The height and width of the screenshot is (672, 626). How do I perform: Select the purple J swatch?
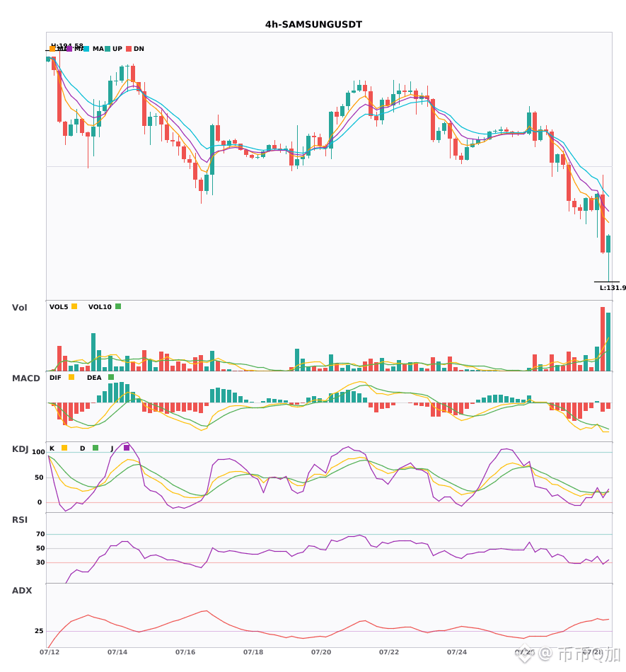[127, 448]
